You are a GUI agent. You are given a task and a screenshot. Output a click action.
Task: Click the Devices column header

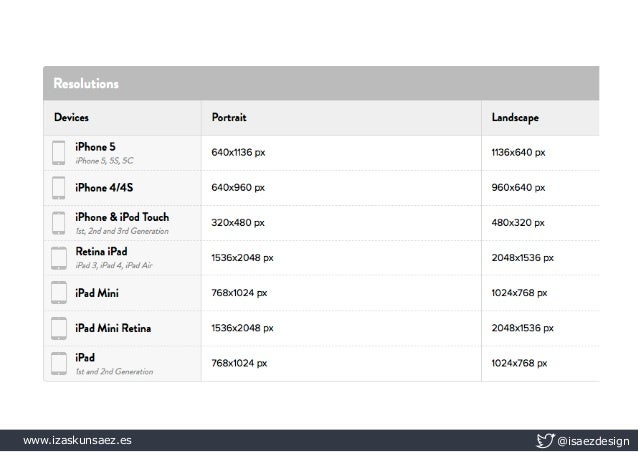71,117
